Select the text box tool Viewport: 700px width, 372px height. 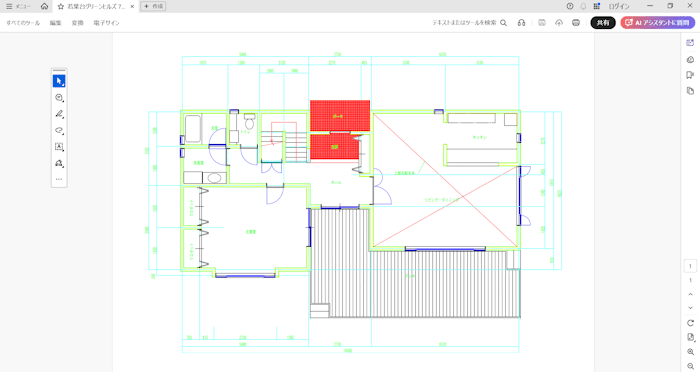59,146
